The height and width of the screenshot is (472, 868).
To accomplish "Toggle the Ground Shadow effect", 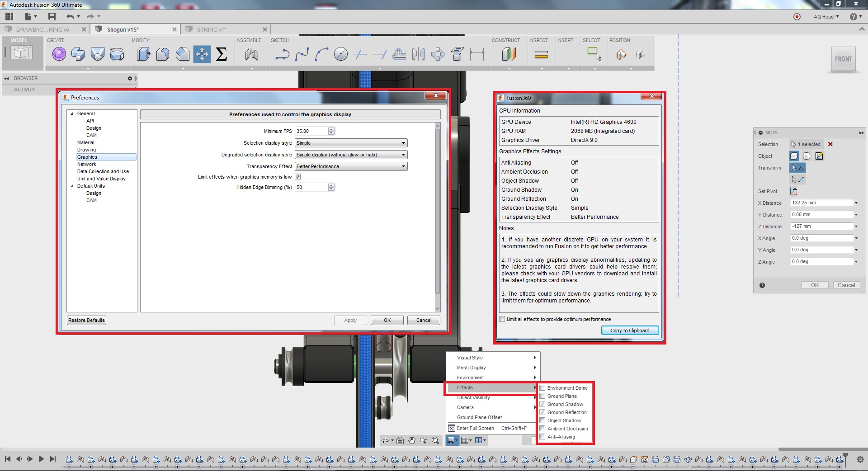I will (542, 404).
